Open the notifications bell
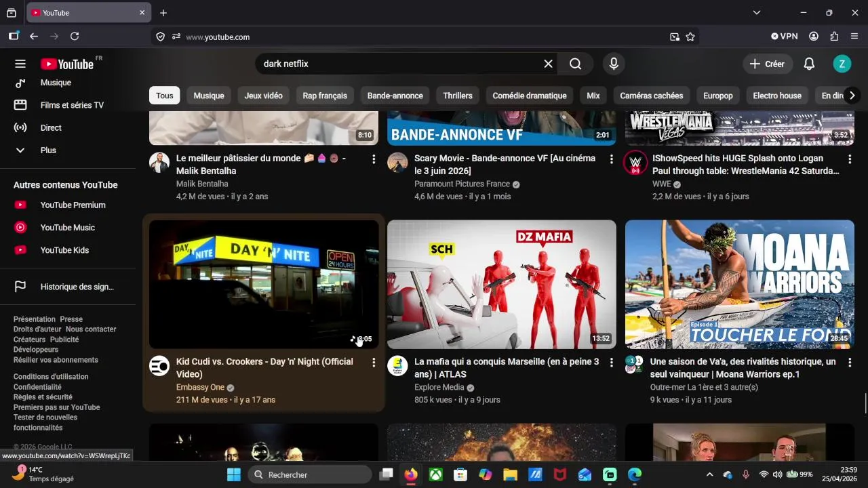The width and height of the screenshot is (868, 488). click(x=809, y=64)
